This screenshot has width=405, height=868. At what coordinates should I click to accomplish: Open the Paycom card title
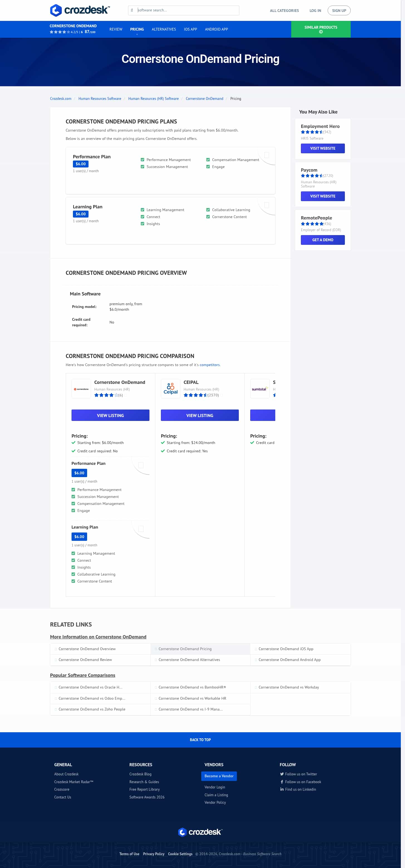point(309,170)
